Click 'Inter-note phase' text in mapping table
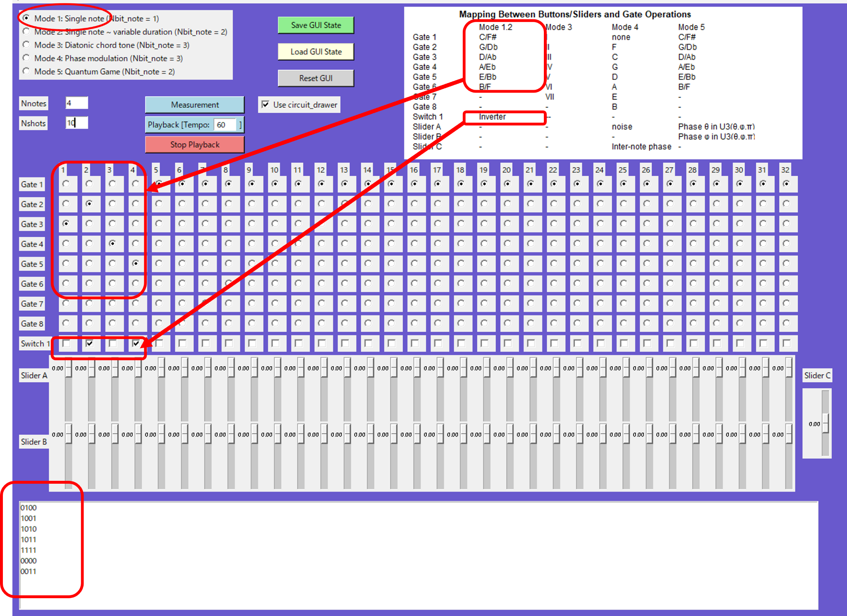847x616 pixels. click(641, 146)
